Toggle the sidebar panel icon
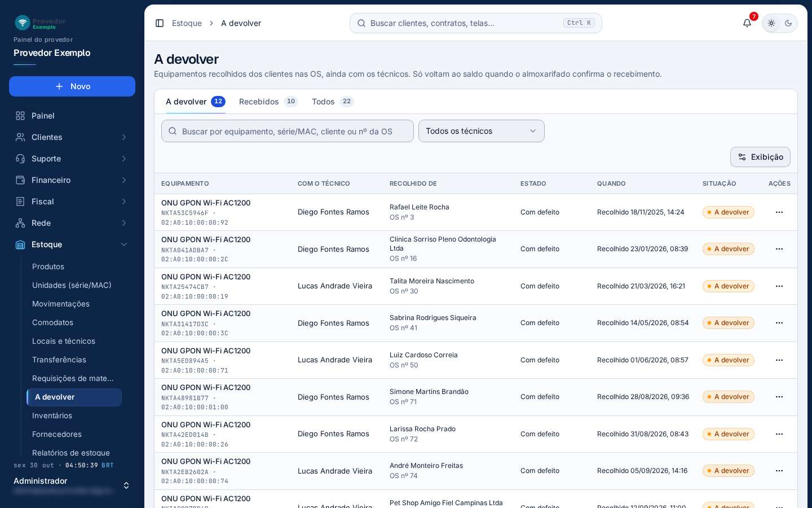The image size is (812, 508). [160, 23]
